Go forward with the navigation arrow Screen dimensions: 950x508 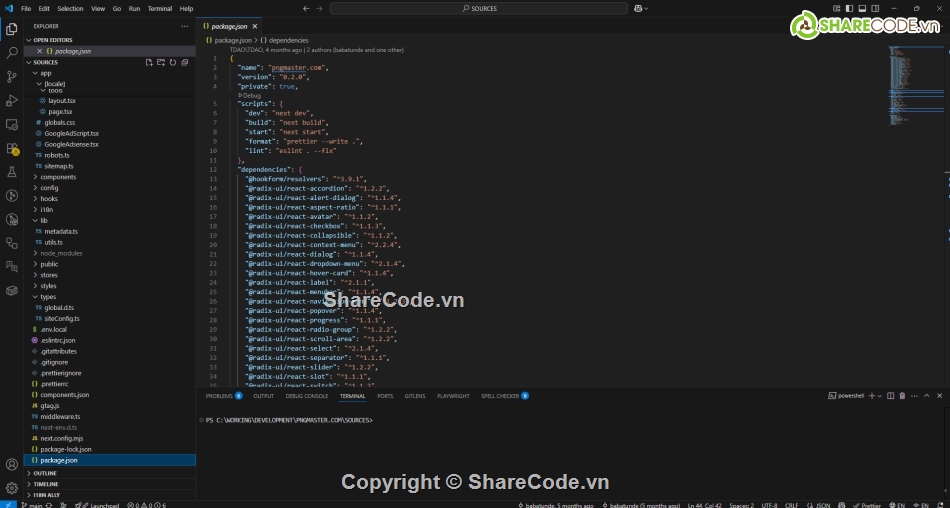[319, 8]
